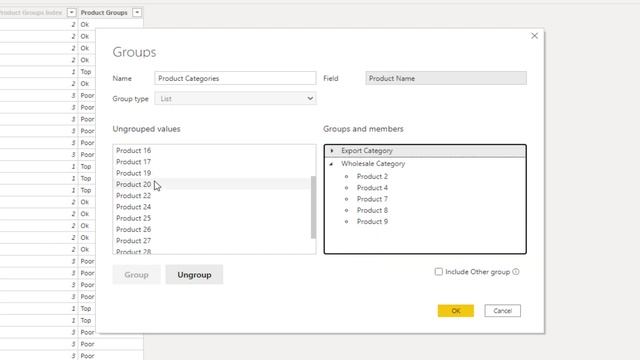Viewport: 640px width, 360px height.
Task: Confirm with the OK button
Action: point(456,311)
